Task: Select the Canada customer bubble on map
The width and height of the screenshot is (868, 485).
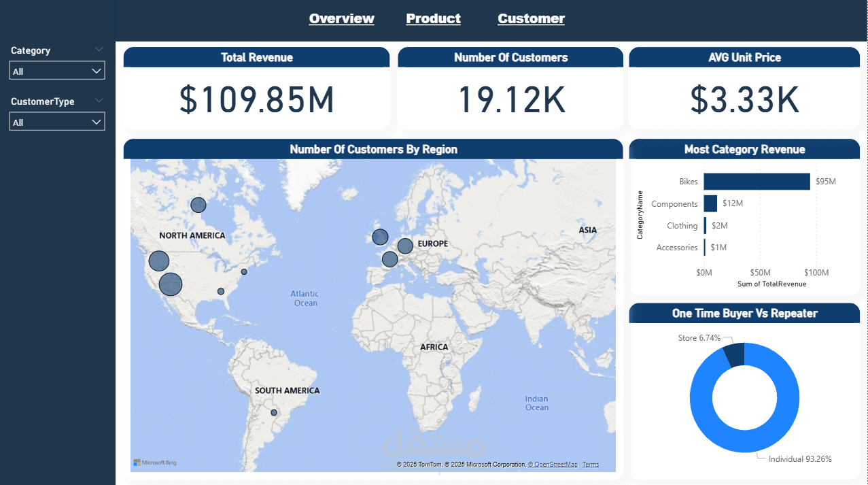Action: [198, 205]
